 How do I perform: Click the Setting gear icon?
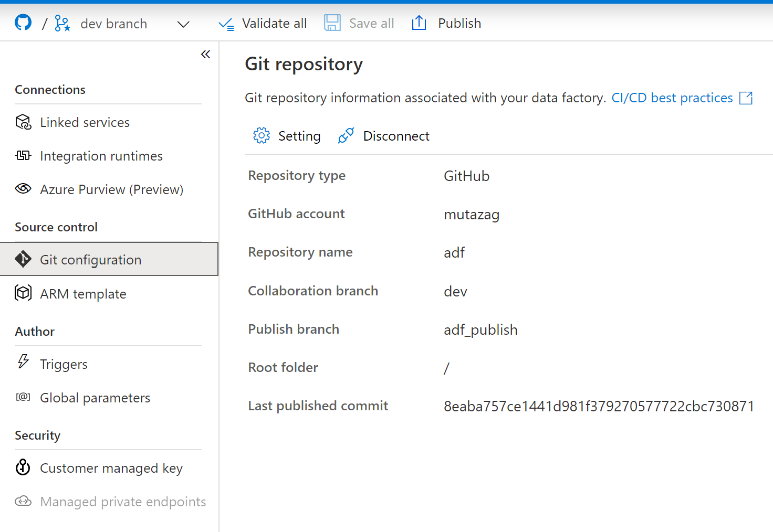262,135
